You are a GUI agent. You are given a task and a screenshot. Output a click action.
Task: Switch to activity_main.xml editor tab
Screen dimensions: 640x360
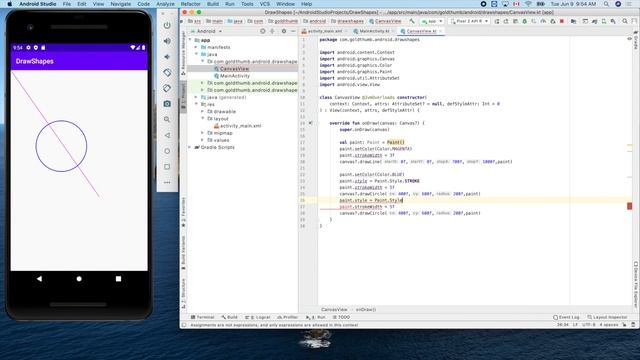[324, 31]
